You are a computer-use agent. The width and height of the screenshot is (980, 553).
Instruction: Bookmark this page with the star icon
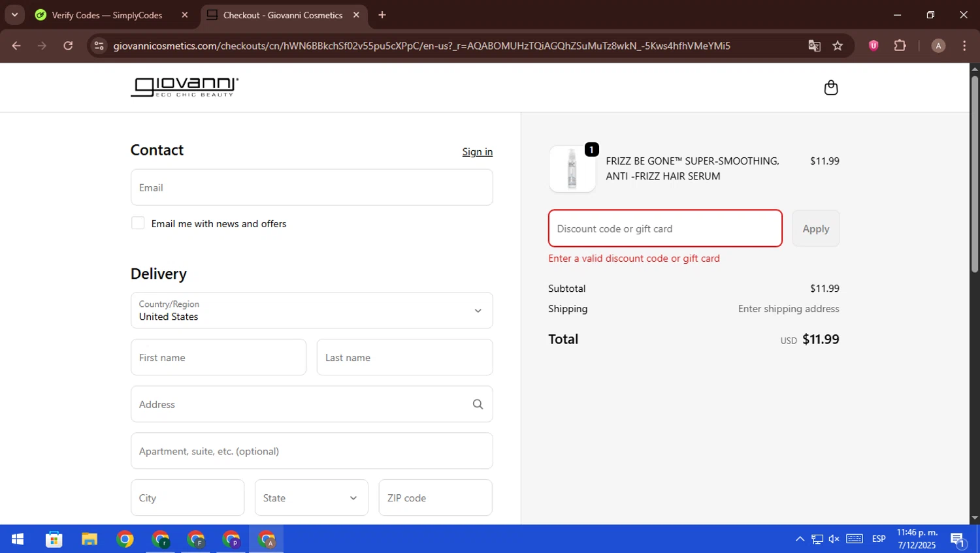tap(838, 46)
